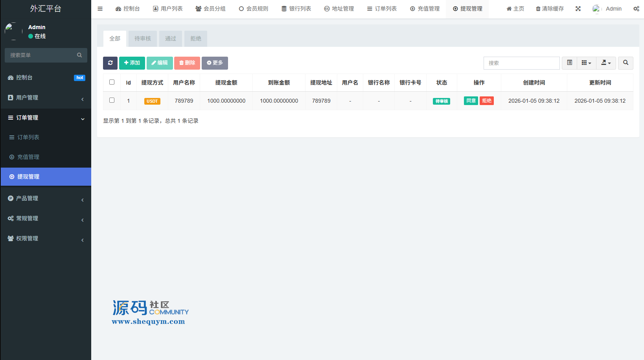Check the checkbox for row Id 1
This screenshot has height=360, width=644.
[x=112, y=100]
